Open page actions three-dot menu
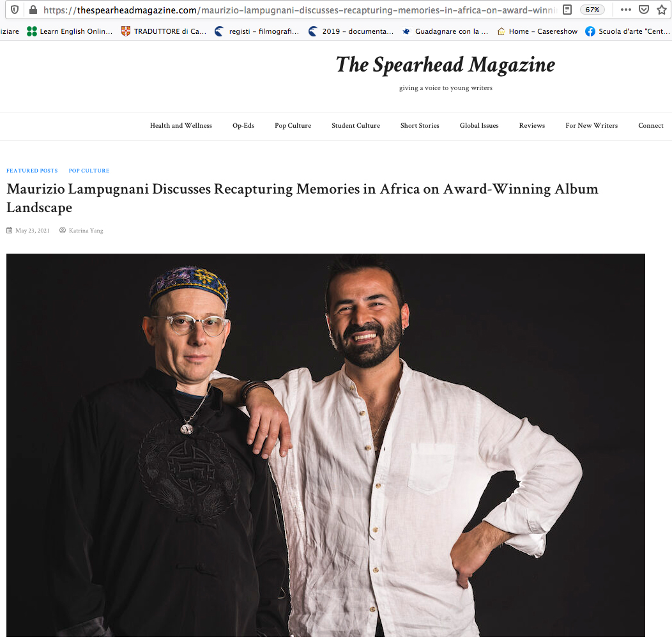 click(626, 10)
